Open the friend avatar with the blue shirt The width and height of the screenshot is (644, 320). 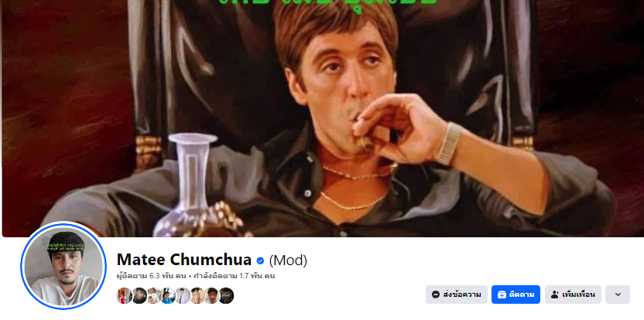click(169, 295)
